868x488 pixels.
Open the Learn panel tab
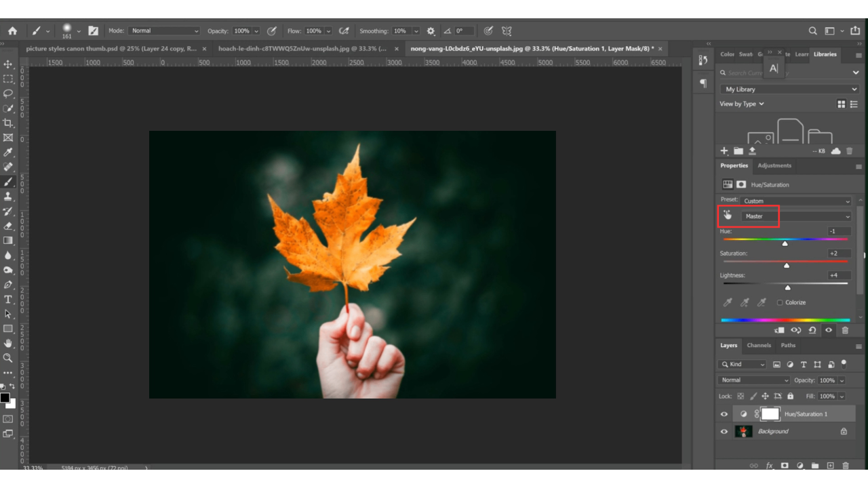802,54
